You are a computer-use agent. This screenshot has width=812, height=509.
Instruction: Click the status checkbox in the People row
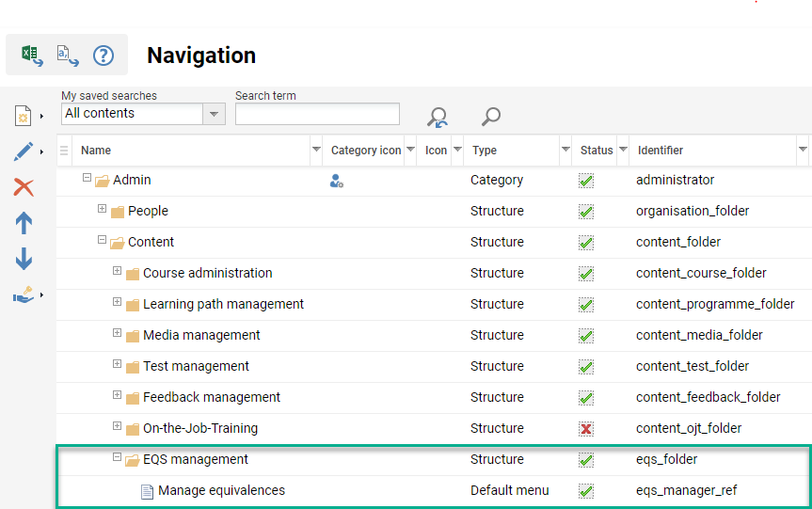click(586, 212)
